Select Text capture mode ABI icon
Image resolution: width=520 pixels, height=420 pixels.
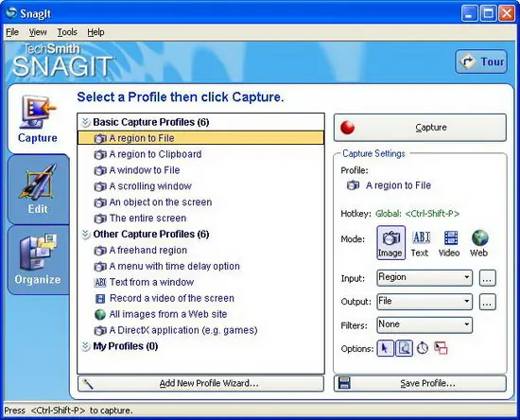[x=421, y=243]
